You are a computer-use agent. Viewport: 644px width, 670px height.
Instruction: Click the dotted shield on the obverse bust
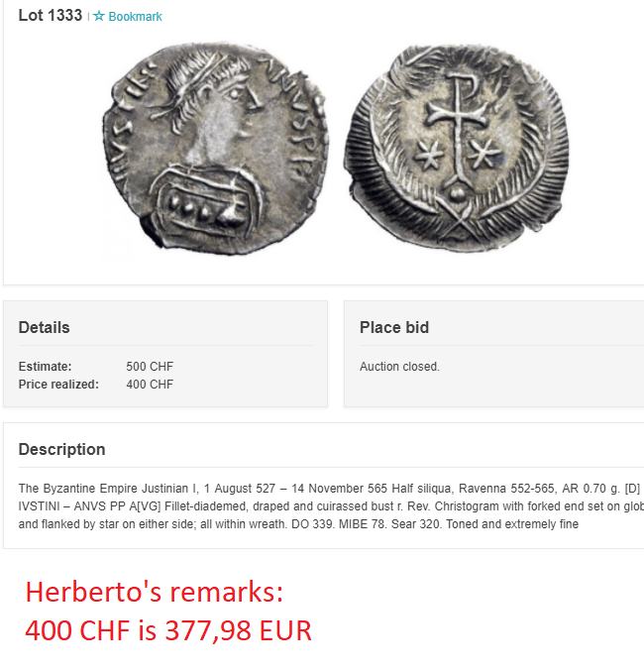click(201, 205)
